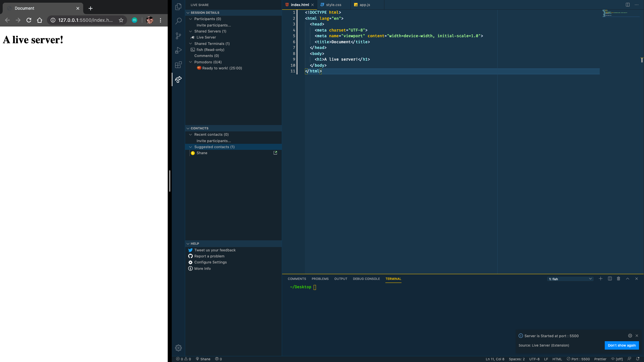
Task: Select the PROBLEMS tab in panel
Action: pos(320,279)
